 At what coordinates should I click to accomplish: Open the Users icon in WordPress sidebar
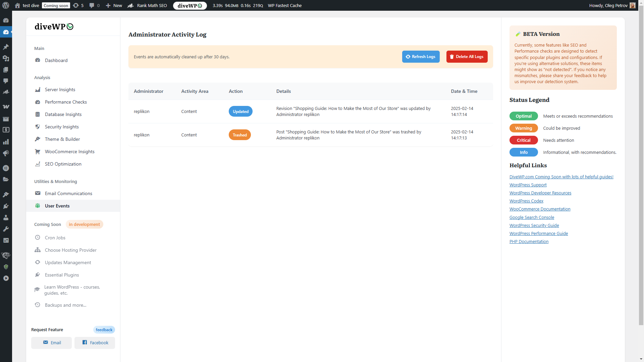[x=6, y=218]
